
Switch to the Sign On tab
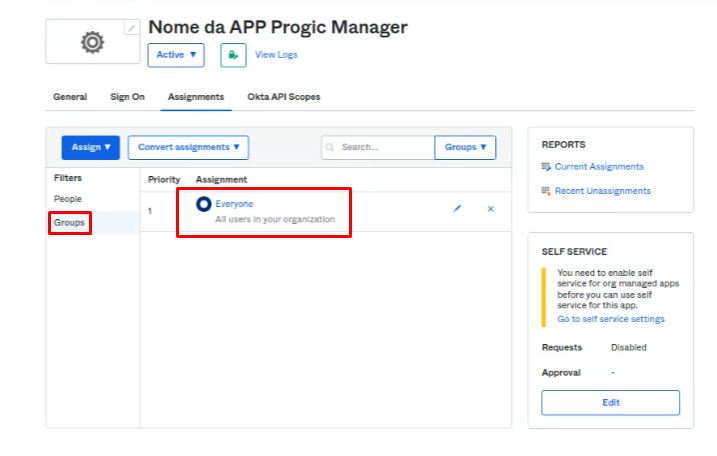coord(127,97)
